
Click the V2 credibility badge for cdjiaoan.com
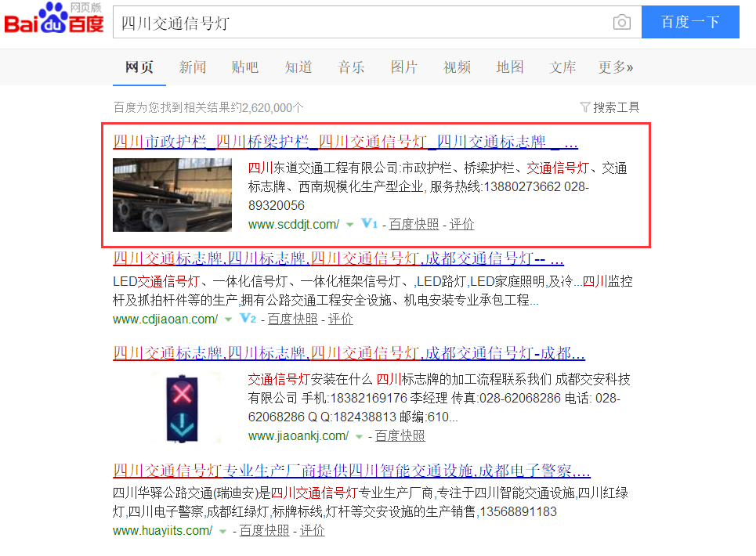coord(248,319)
